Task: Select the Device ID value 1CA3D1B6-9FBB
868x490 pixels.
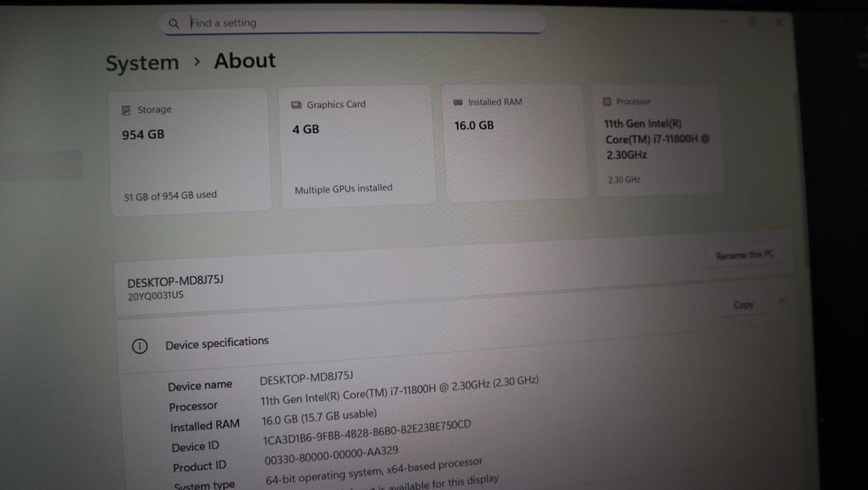Action: [366, 432]
